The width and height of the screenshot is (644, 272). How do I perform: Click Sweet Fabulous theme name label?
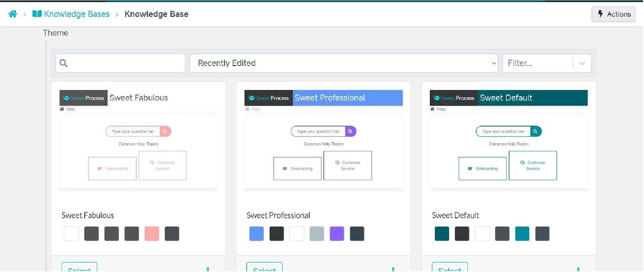click(88, 216)
